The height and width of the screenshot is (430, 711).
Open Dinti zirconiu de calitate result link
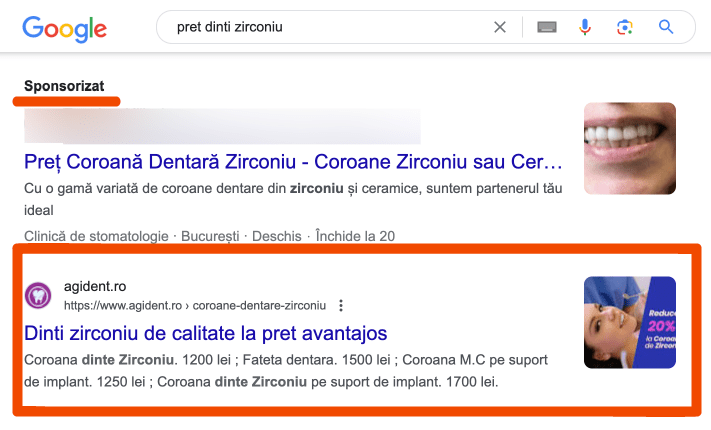pyautogui.click(x=205, y=333)
